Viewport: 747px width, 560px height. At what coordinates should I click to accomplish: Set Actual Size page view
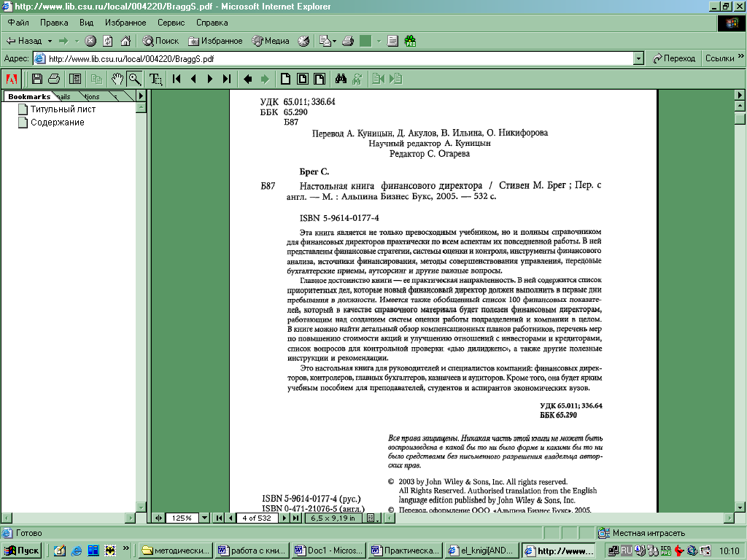285,79
